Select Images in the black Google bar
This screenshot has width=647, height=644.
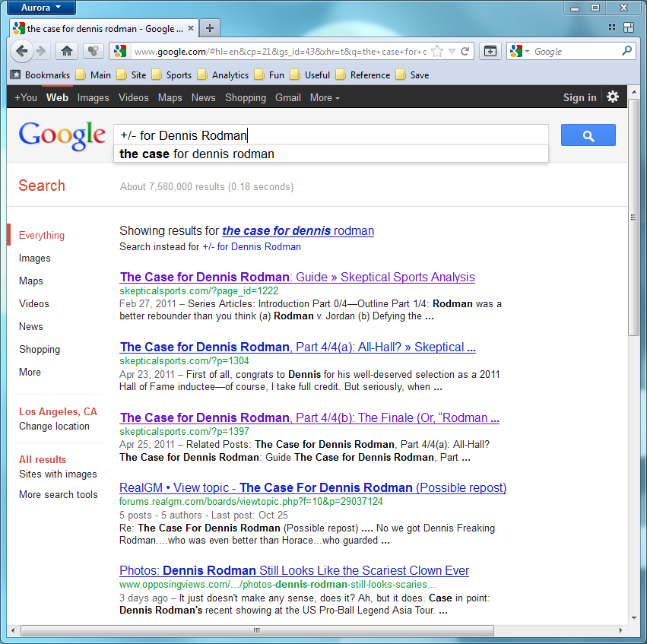[94, 98]
